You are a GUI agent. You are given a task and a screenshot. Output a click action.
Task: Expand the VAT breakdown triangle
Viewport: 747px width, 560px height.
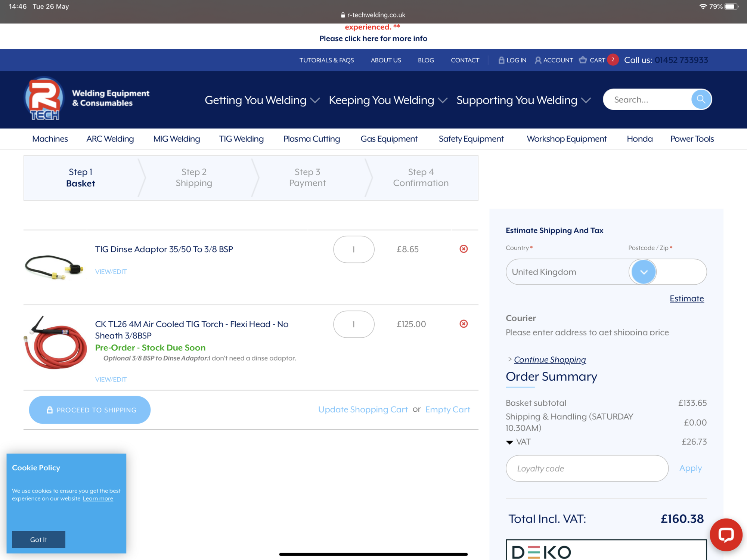[x=509, y=442]
